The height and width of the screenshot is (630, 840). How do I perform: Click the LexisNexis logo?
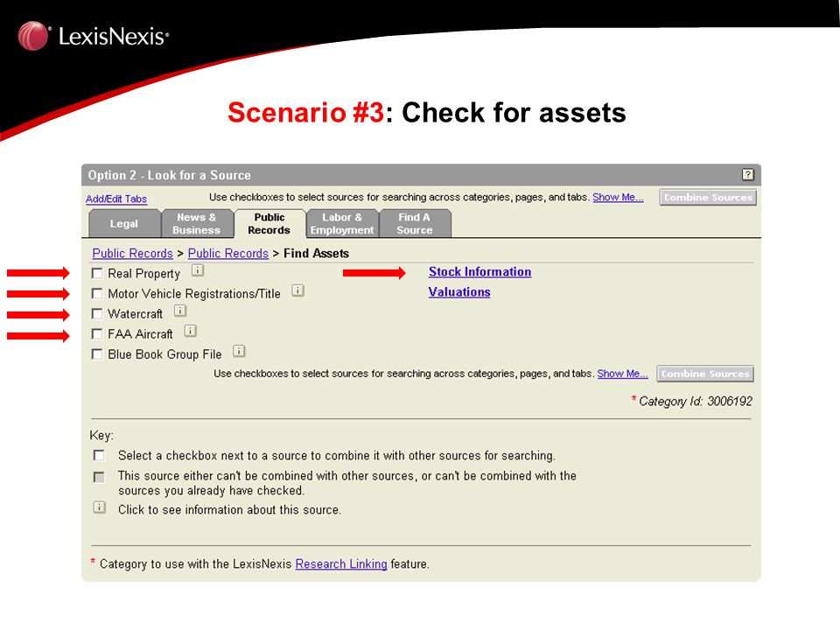tap(94, 36)
